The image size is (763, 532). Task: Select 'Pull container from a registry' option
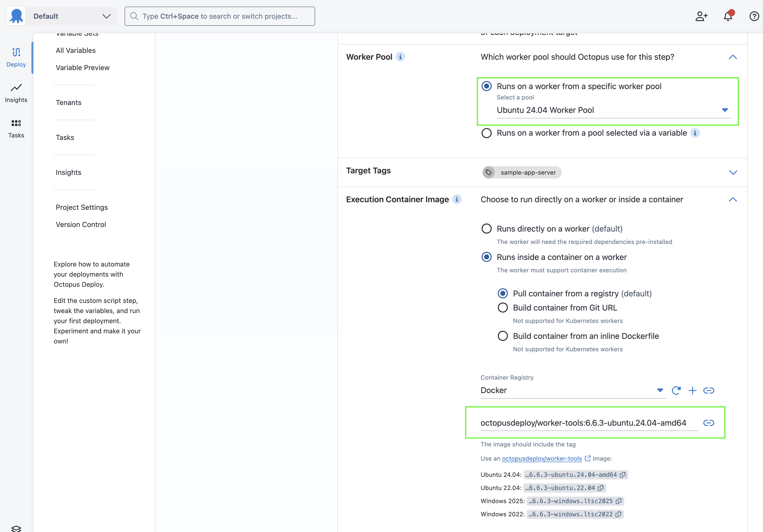[503, 294]
